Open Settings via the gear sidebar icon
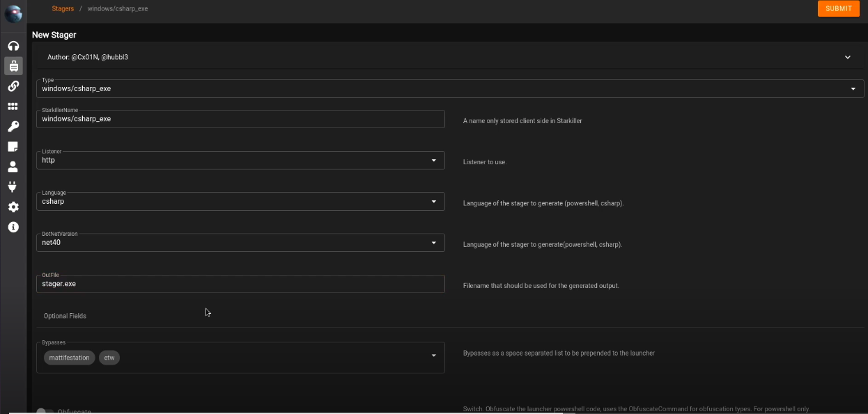Image resolution: width=868 pixels, height=414 pixels. (13, 207)
